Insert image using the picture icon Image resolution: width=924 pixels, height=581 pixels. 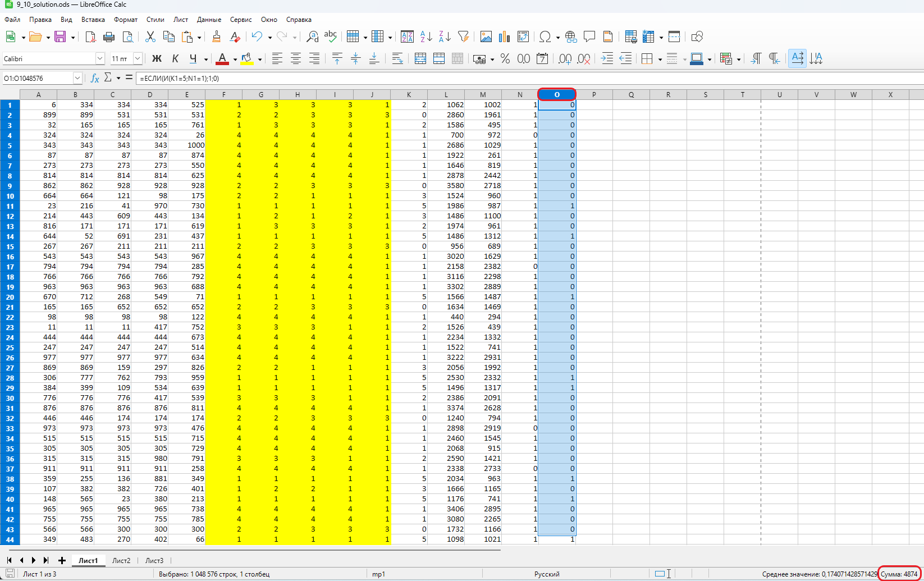click(486, 37)
